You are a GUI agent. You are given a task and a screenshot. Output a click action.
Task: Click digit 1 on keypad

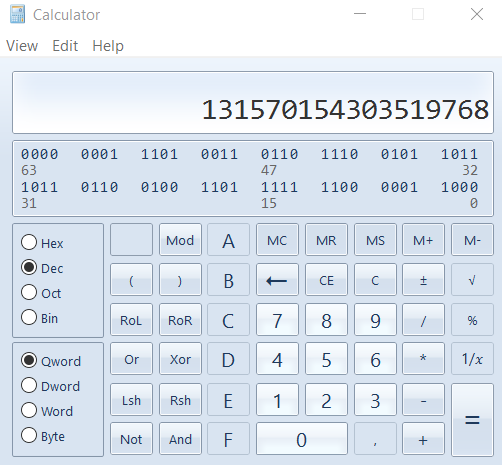pos(277,400)
